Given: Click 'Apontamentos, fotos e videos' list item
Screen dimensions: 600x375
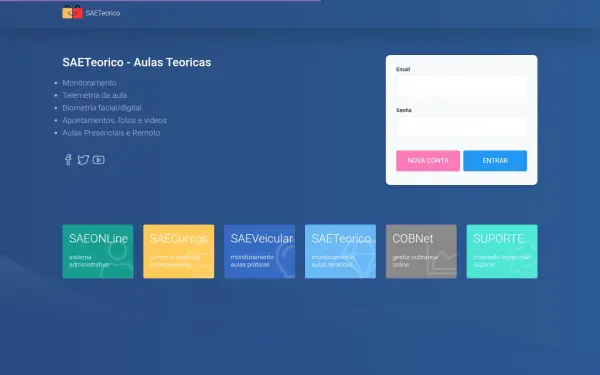Looking at the screenshot, I should coord(114,120).
